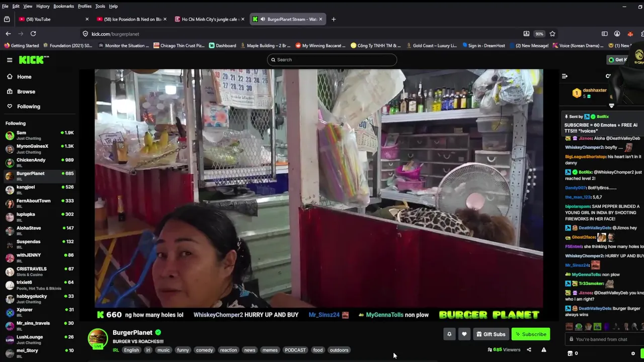Open the File menu
Viewport: 644px width, 362px height.
pyautogui.click(x=5, y=6)
